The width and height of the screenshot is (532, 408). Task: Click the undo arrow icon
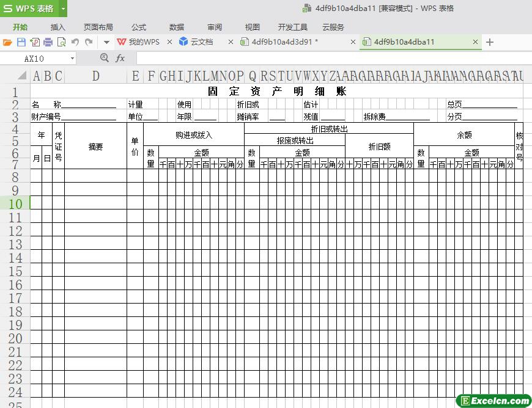click(75, 42)
